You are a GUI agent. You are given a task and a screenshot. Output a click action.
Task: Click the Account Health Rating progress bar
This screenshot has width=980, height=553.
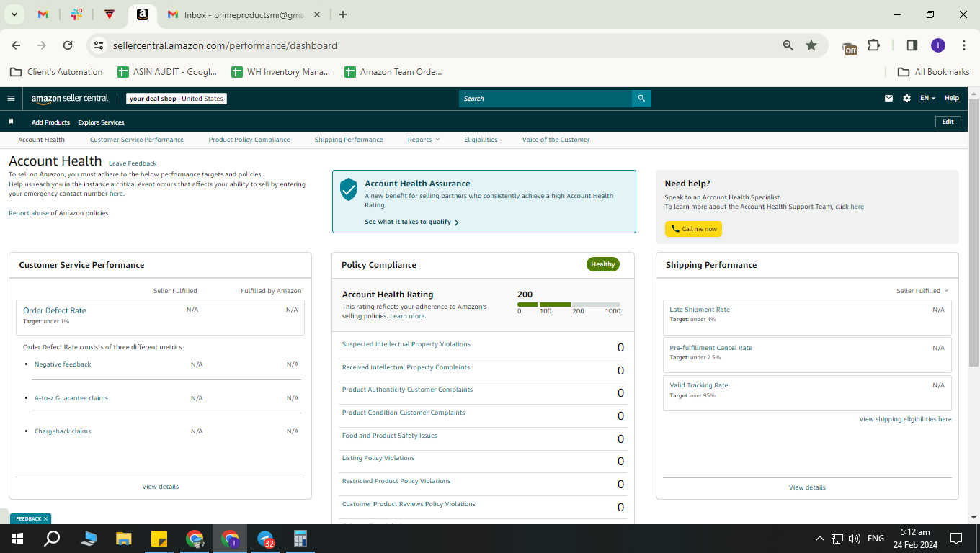[569, 305]
